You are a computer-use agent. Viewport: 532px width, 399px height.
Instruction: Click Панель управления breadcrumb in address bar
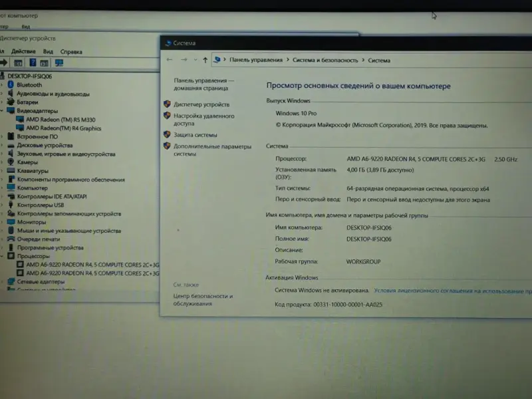(256, 60)
